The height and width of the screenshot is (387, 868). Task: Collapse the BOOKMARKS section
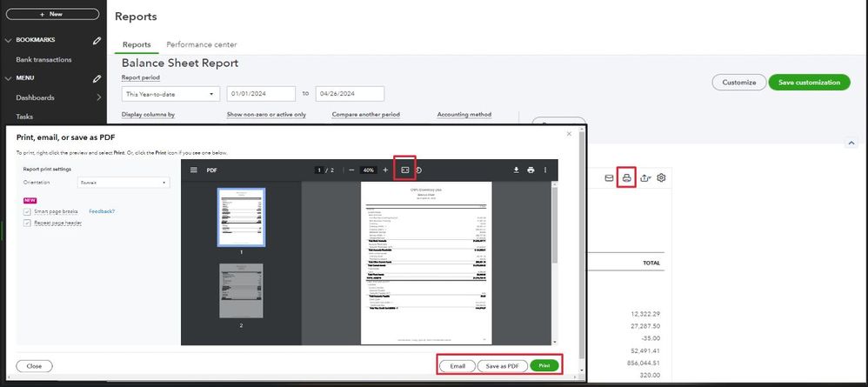pos(8,40)
